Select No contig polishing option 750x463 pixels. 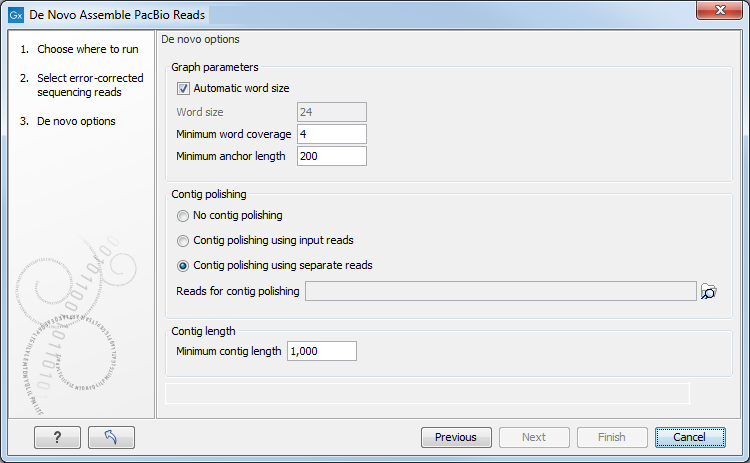pyautogui.click(x=183, y=216)
